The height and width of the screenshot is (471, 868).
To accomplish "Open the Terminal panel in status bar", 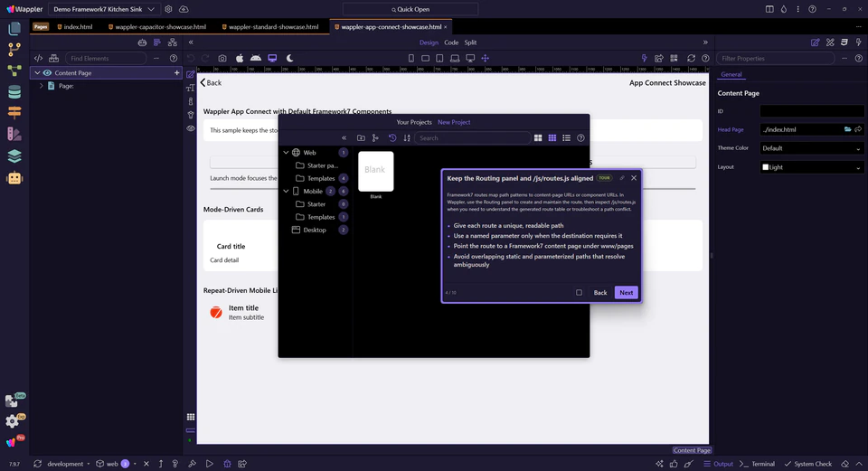I will tap(758, 464).
